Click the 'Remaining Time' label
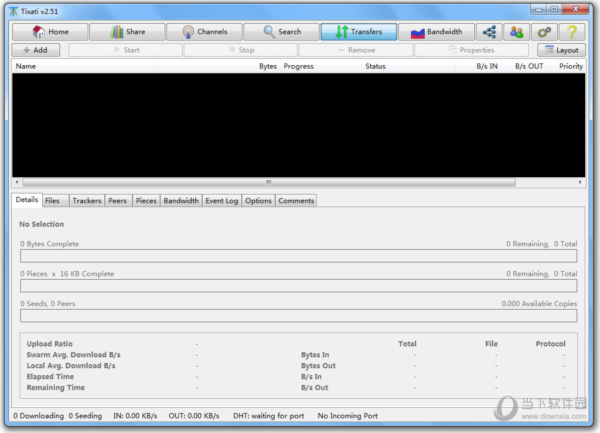Viewport: 600px width, 433px height. (55, 387)
